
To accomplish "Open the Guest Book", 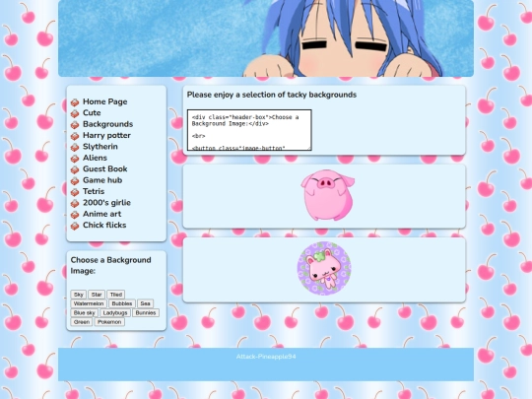I will [104, 169].
